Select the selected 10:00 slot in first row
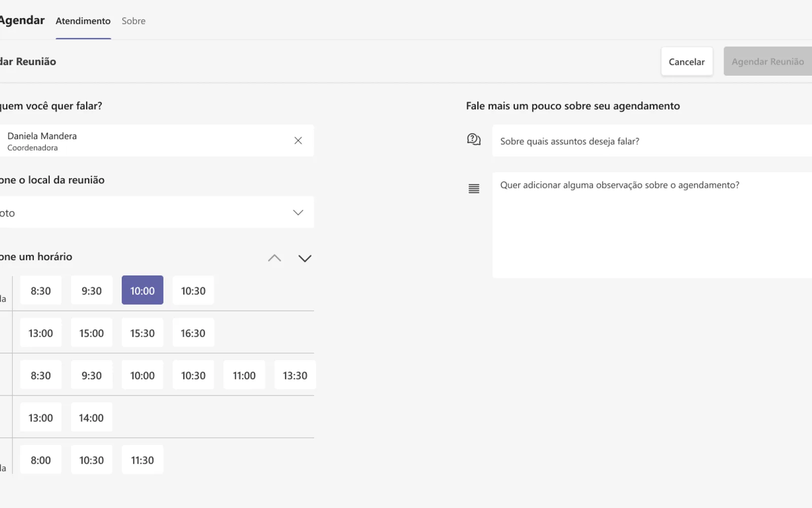Image resolution: width=812 pixels, height=508 pixels. pyautogui.click(x=143, y=290)
